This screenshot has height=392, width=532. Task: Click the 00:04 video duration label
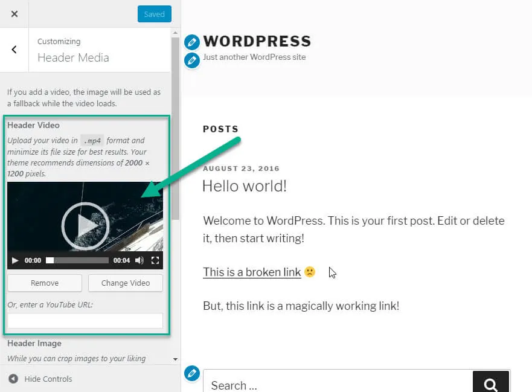click(x=121, y=260)
